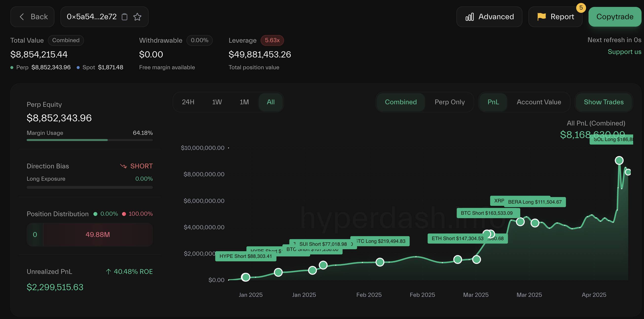Screen dimensions: 644x319
Task: Switch chart to Perp Only mode
Action: coord(449,102)
